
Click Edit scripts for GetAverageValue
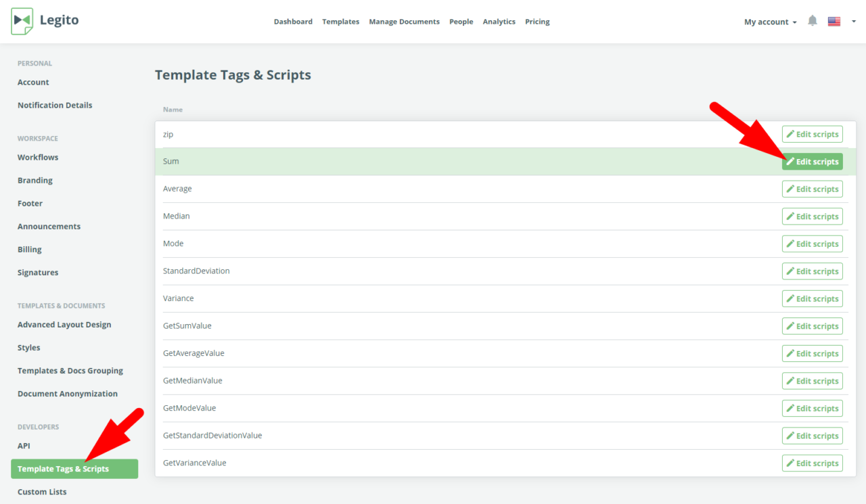click(812, 353)
